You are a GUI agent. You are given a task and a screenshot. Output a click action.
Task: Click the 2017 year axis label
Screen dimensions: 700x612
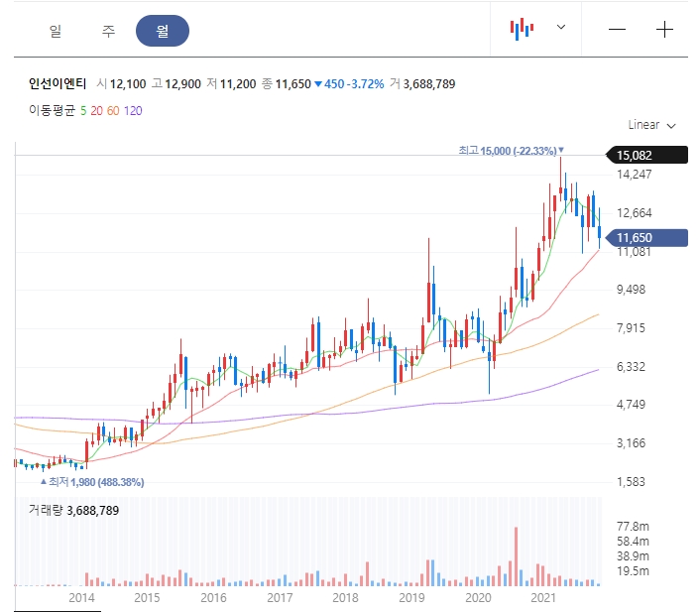pos(280,598)
